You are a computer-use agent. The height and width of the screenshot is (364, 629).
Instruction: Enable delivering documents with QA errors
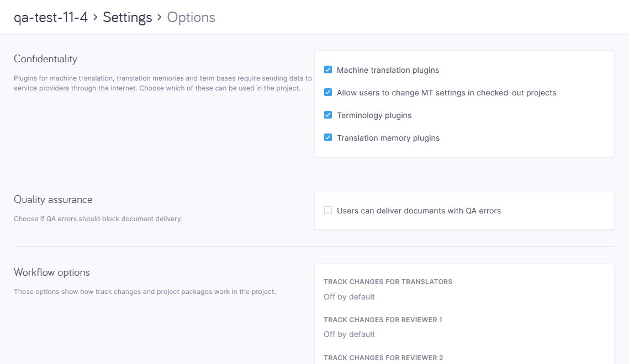click(x=328, y=210)
